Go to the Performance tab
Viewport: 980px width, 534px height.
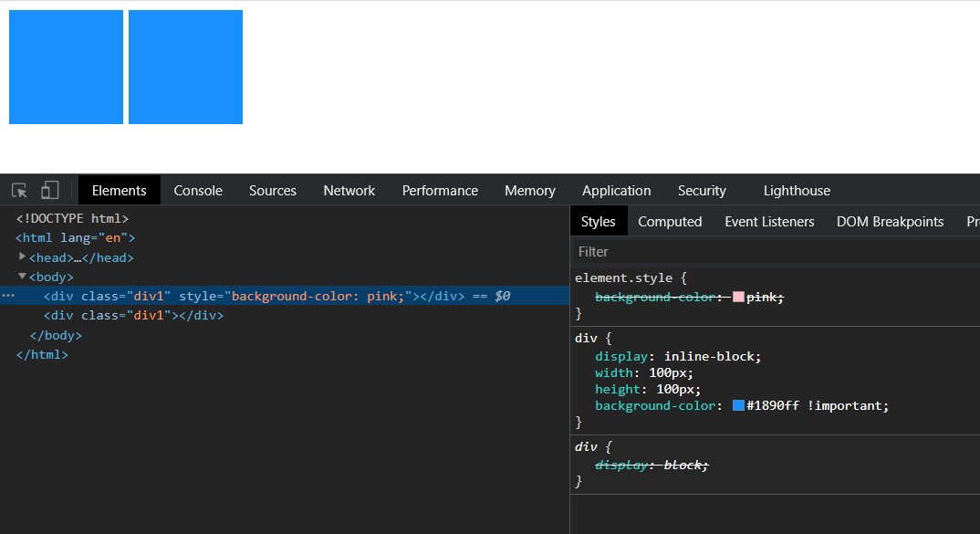[x=440, y=191]
